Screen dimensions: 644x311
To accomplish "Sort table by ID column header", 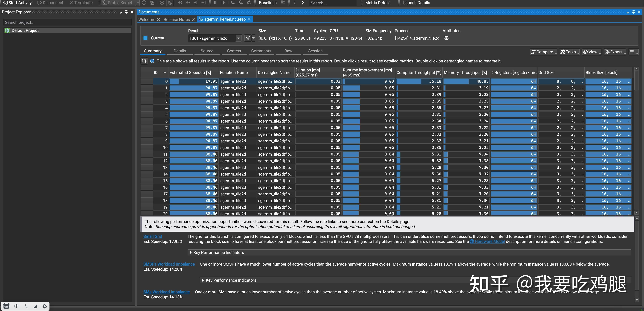I will (x=156, y=73).
